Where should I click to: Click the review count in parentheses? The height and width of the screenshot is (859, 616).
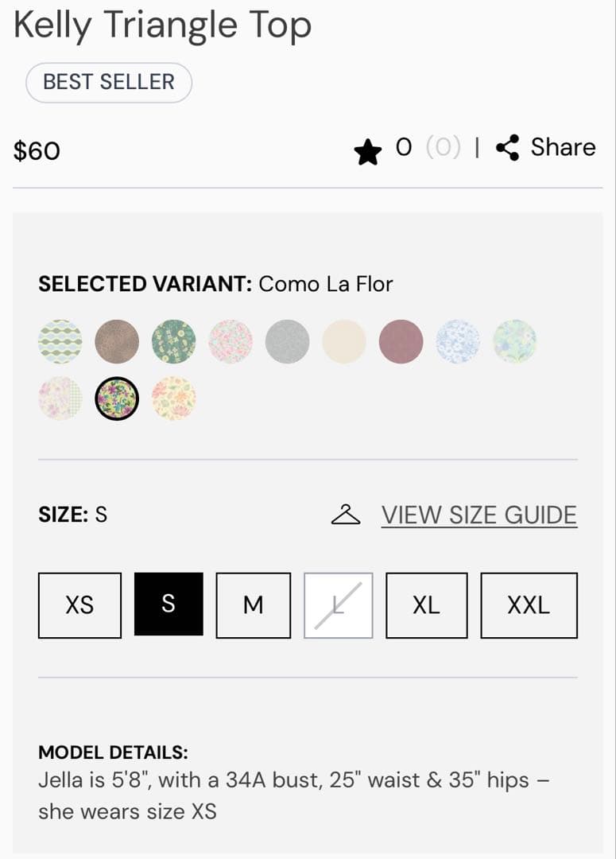click(x=443, y=148)
